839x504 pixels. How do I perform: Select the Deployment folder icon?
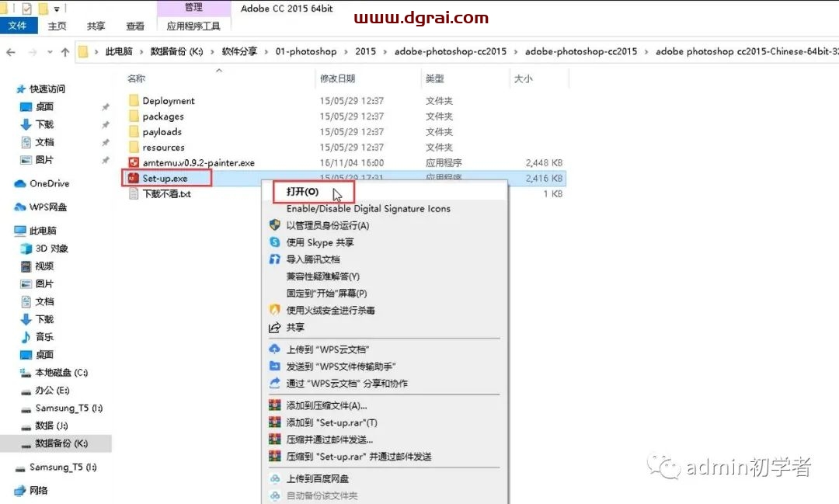click(x=134, y=101)
